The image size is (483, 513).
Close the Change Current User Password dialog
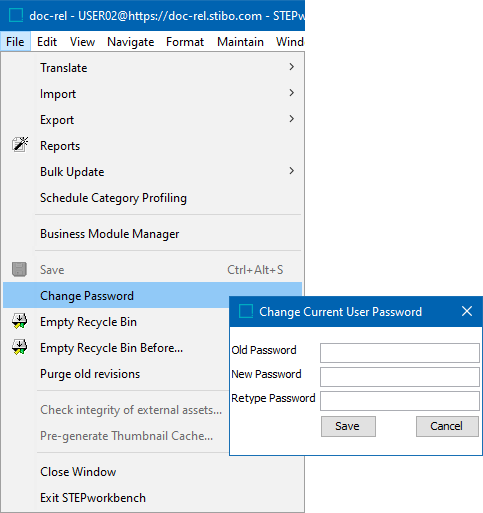[467, 311]
